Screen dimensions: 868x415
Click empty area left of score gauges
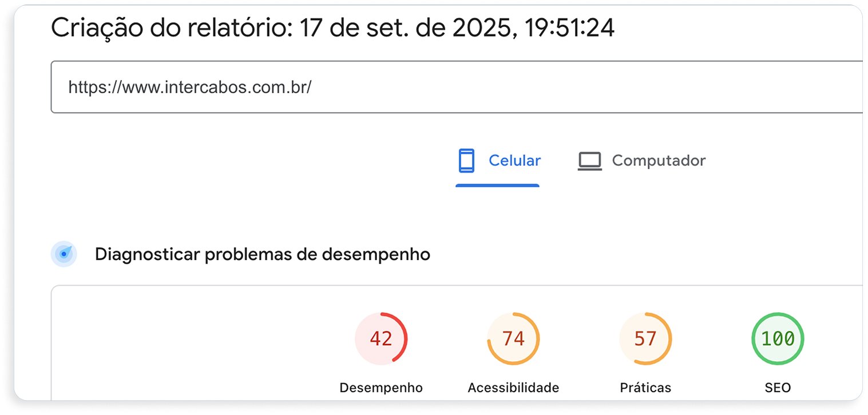pyautogui.click(x=195, y=343)
